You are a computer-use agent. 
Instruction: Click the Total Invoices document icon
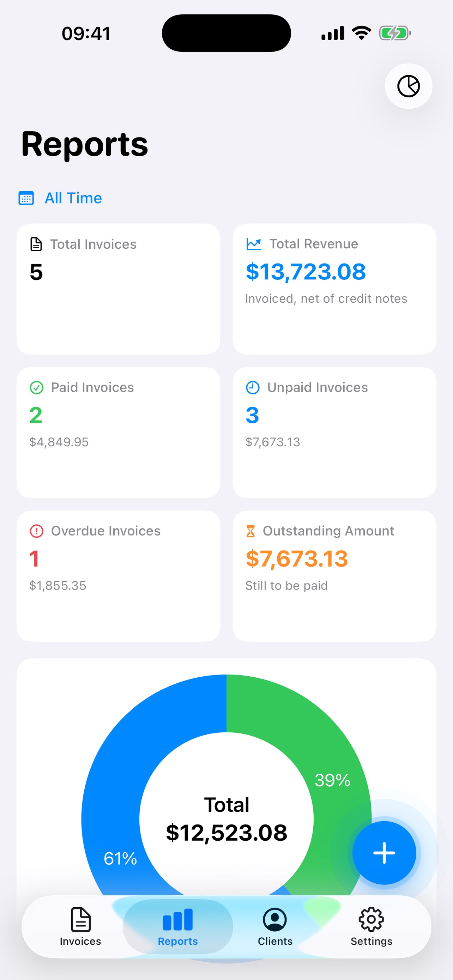click(36, 244)
